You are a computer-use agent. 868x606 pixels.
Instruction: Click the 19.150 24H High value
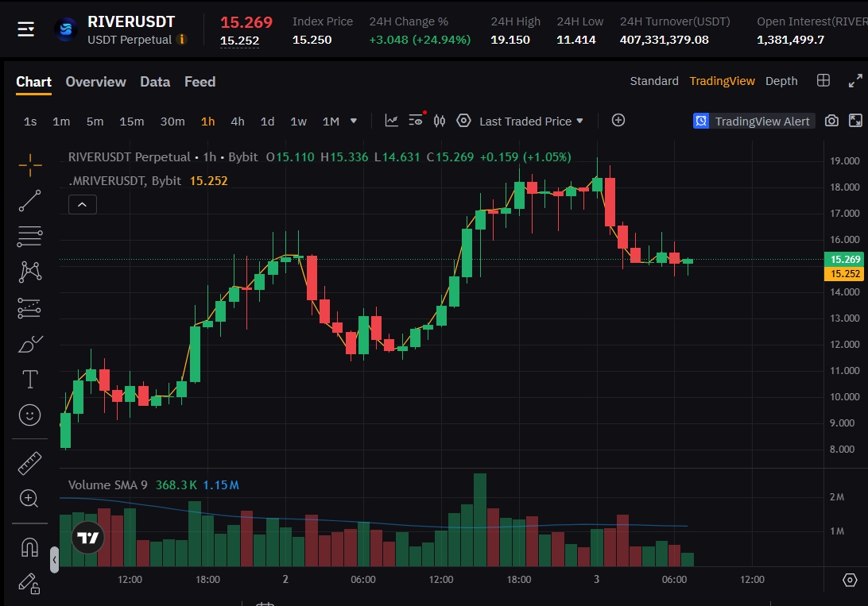[510, 40]
